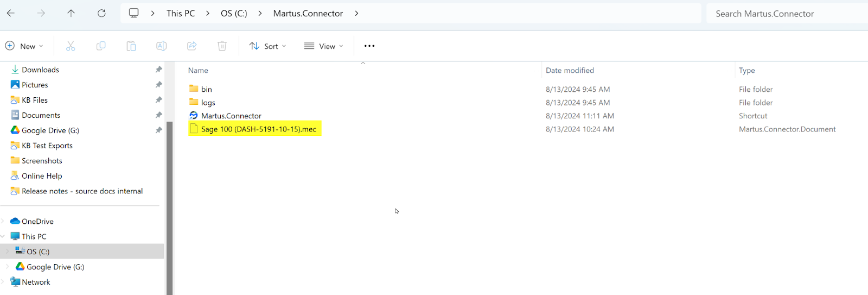The width and height of the screenshot is (868, 295).
Task: Expand chevron between OS (C:) and Martus.Connector
Action: [x=260, y=14]
